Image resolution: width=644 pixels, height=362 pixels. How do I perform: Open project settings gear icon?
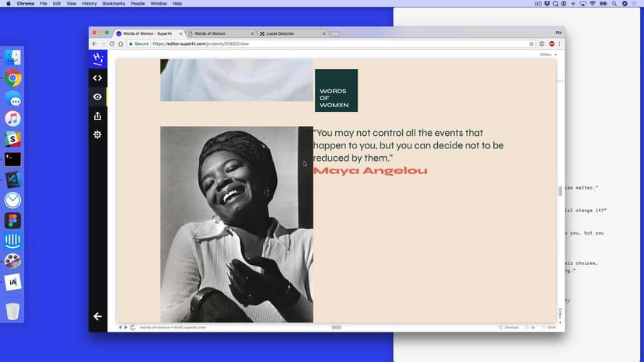tap(97, 134)
